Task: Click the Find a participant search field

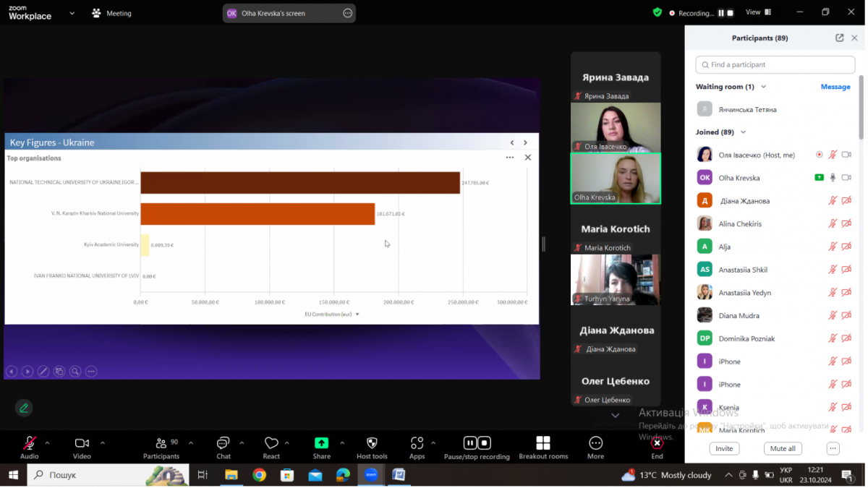Action: coord(774,65)
